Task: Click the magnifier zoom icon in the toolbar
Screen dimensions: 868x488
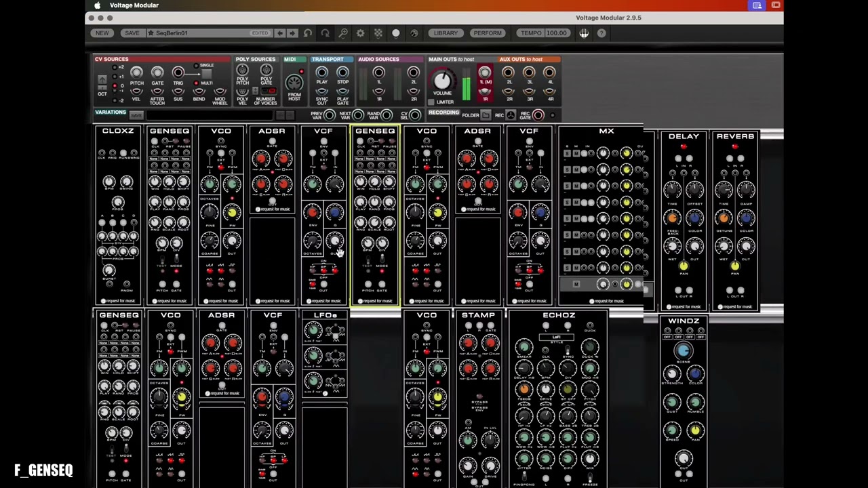Action: coord(343,33)
